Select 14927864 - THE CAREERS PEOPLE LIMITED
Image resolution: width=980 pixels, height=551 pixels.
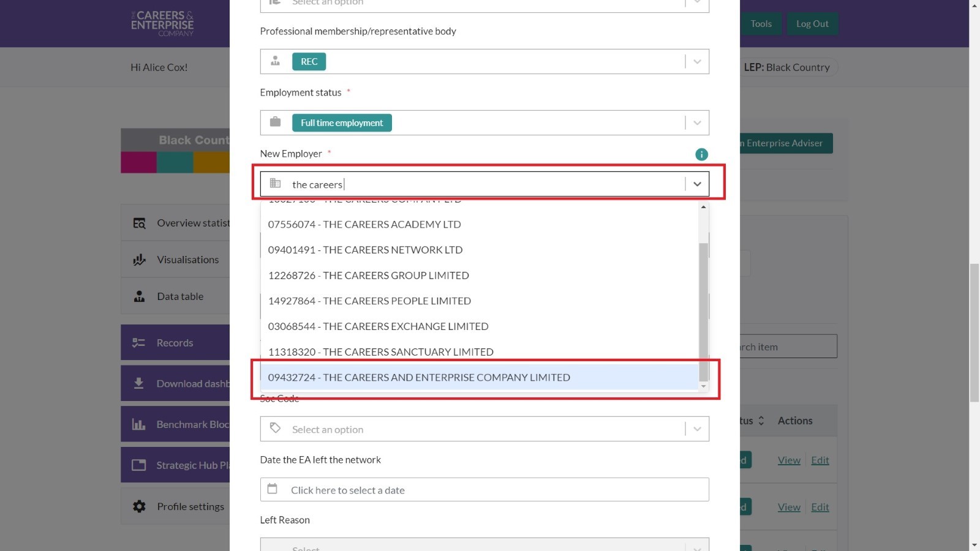480,301
